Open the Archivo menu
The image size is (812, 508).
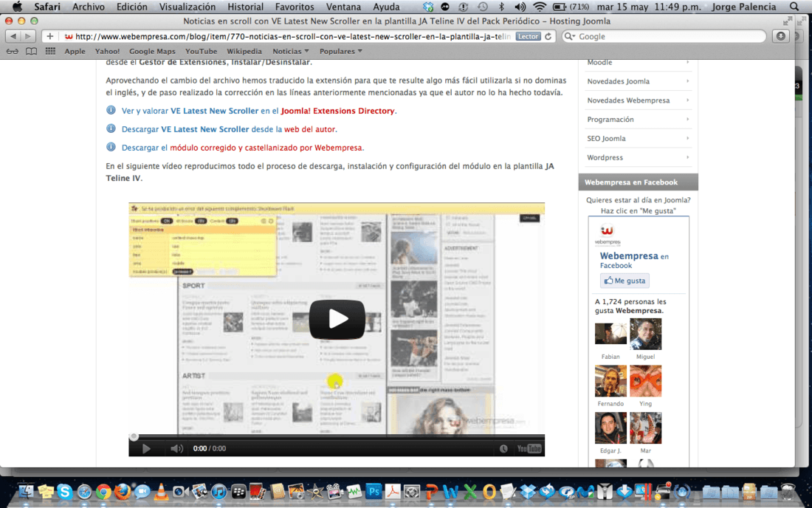[88, 7]
